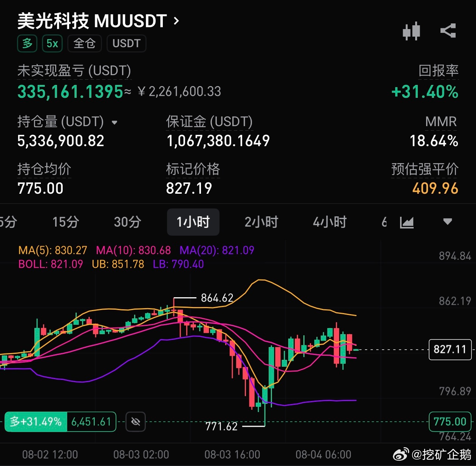This screenshot has height=466, width=476.
Task: Select the 1小时 timeframe tab
Action: tap(193, 222)
